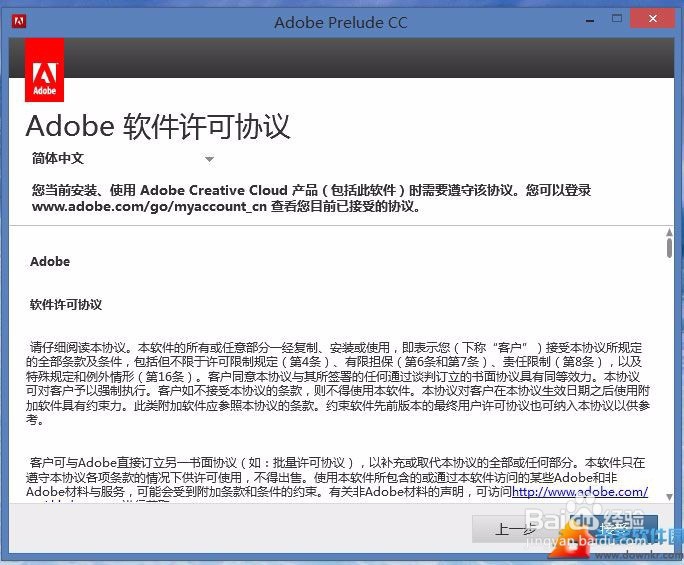
Task: Click the red Adobe logo badge
Action: point(44,70)
